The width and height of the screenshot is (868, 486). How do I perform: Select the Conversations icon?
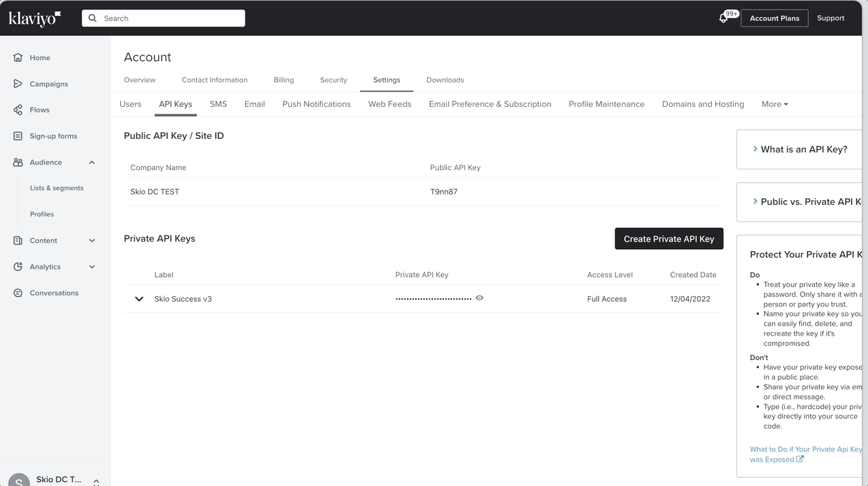pos(18,293)
